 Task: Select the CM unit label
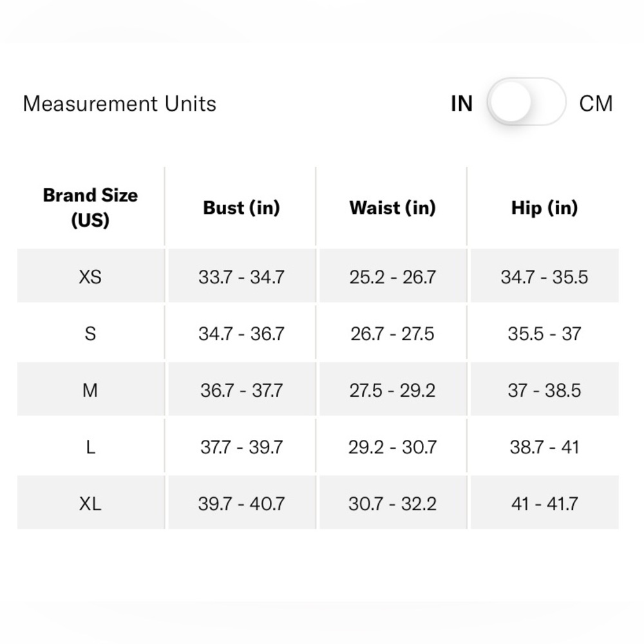coord(596,104)
